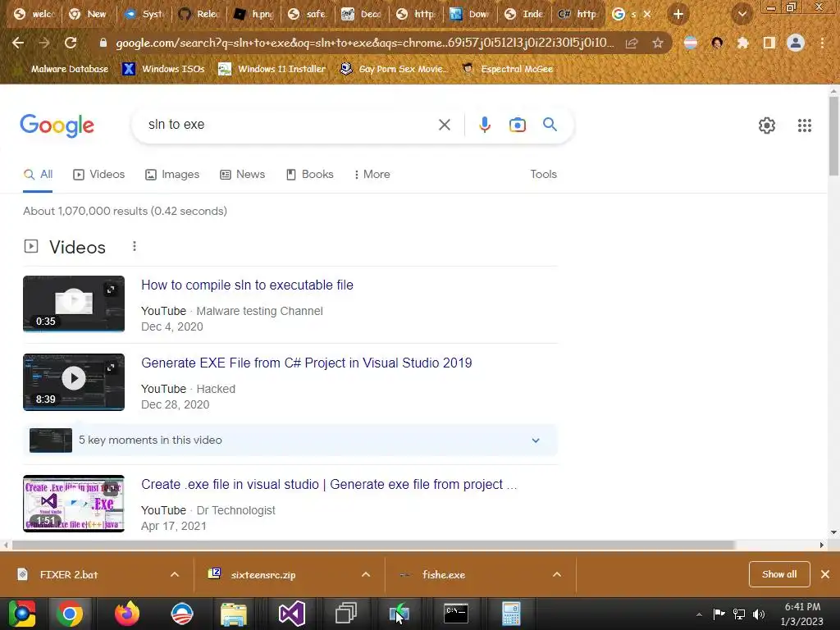Open Visual Studio from the taskbar
Viewport: 840px width, 630px height.
point(291,614)
